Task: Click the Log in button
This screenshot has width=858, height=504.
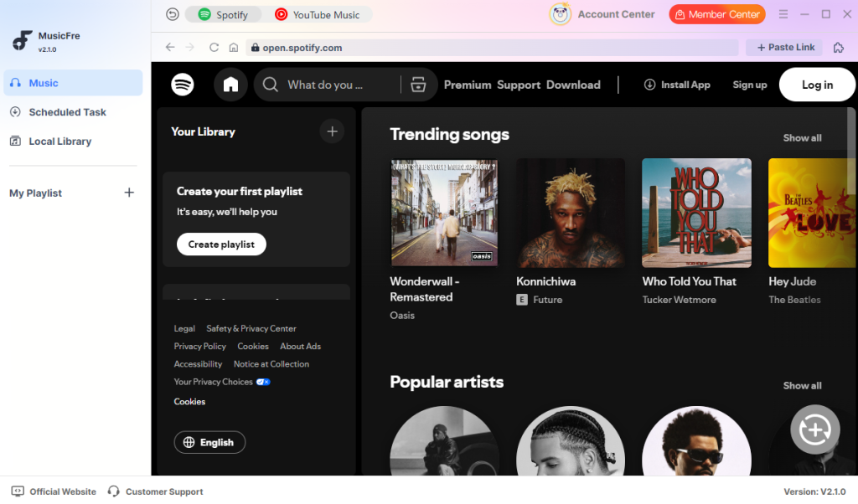Action: click(817, 85)
